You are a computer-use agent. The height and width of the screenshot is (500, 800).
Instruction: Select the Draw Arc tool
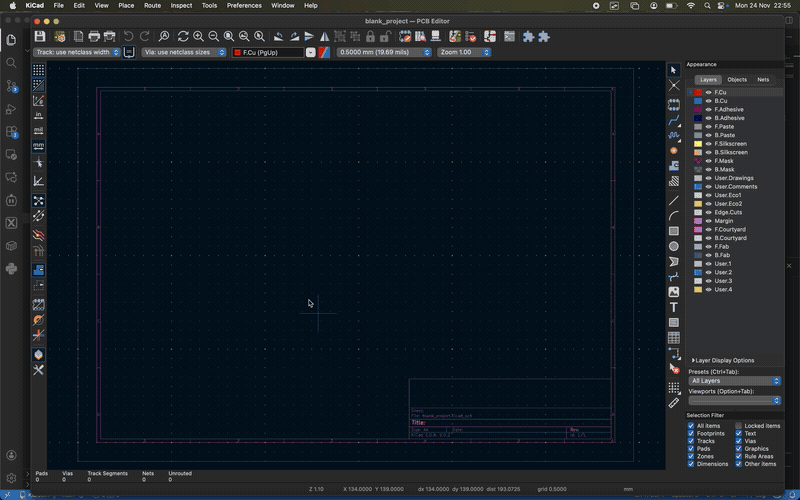pyautogui.click(x=674, y=215)
